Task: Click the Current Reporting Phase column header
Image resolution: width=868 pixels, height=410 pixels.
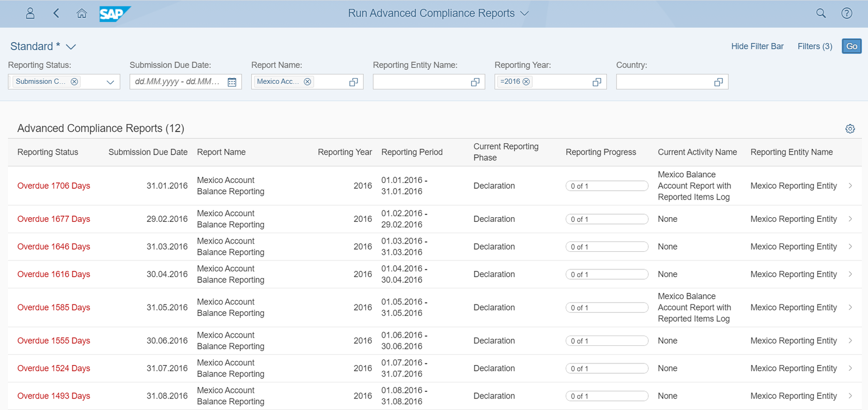Action: 506,152
